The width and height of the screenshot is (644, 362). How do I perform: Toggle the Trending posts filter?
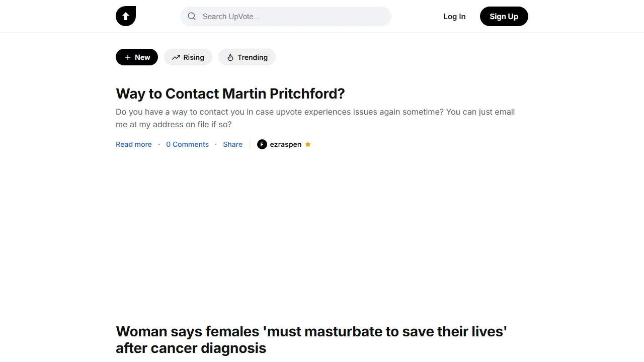click(247, 57)
